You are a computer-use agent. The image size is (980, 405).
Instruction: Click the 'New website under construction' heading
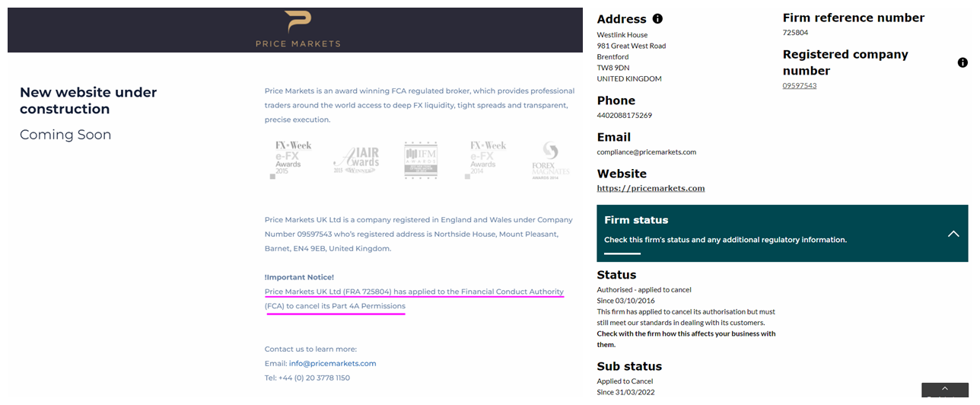point(88,100)
